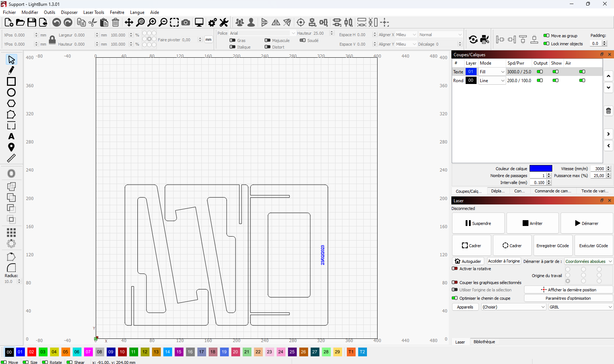Open the laser Preview window
Screen dimensions: 614x364
point(199,22)
